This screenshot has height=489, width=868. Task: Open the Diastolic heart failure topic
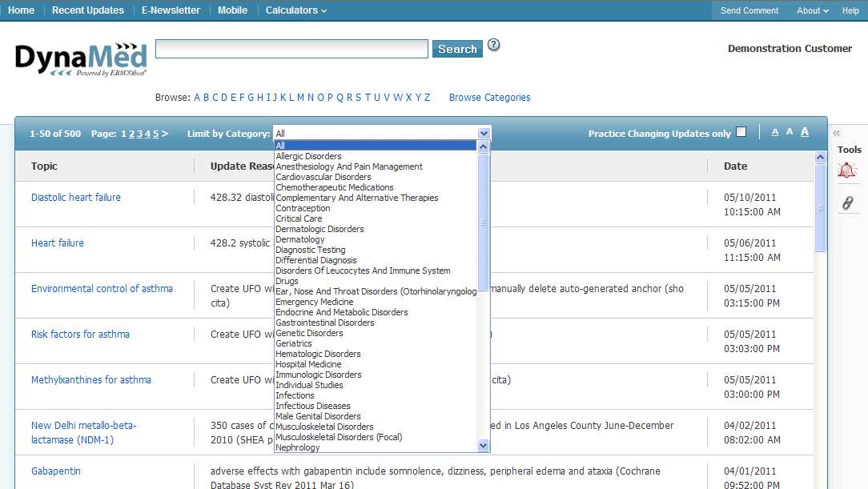coord(76,198)
